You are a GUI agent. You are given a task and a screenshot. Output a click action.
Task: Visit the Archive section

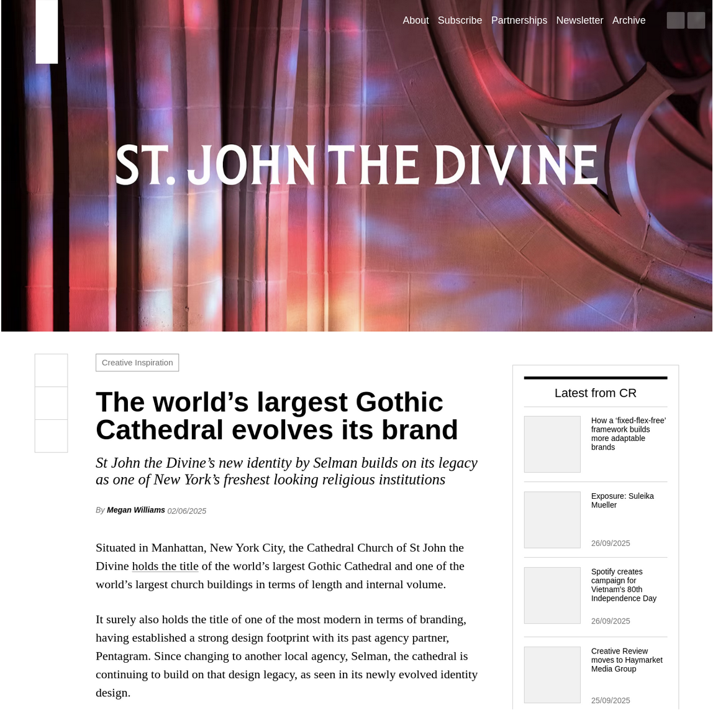[629, 20]
